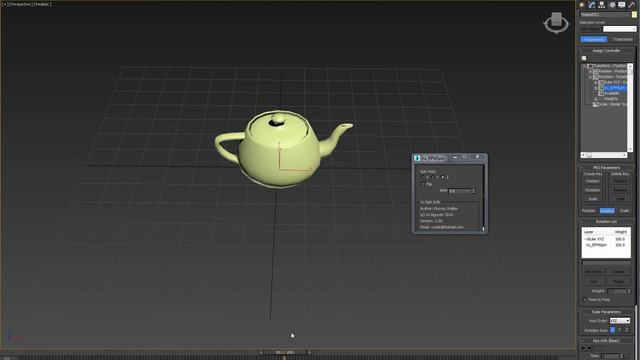Select the Vu_RPMSpin track in tree

pos(615,88)
